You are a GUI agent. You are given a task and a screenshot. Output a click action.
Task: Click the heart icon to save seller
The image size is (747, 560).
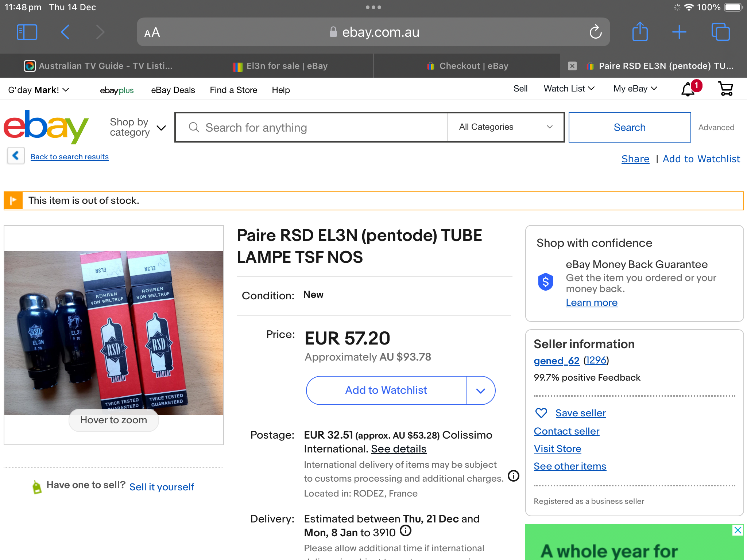click(x=541, y=413)
